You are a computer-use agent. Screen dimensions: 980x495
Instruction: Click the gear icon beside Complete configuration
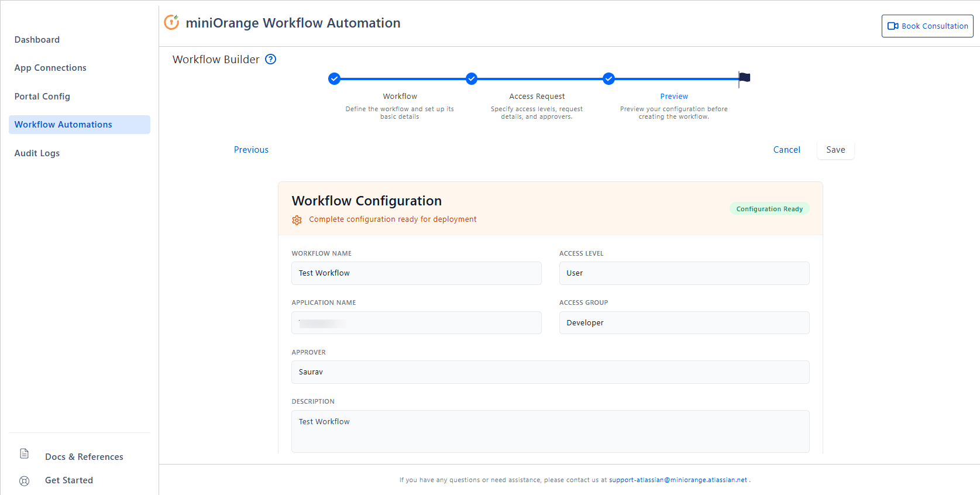[x=297, y=220]
